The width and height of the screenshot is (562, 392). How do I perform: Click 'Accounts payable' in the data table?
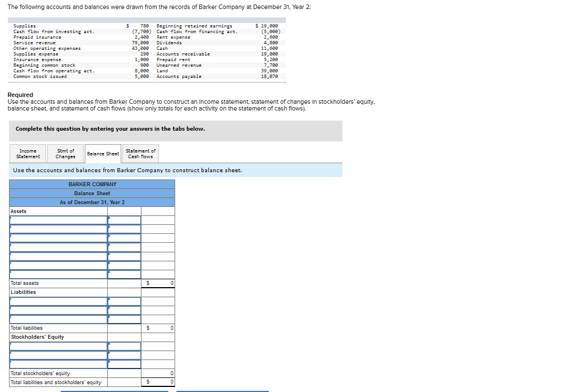click(179, 76)
